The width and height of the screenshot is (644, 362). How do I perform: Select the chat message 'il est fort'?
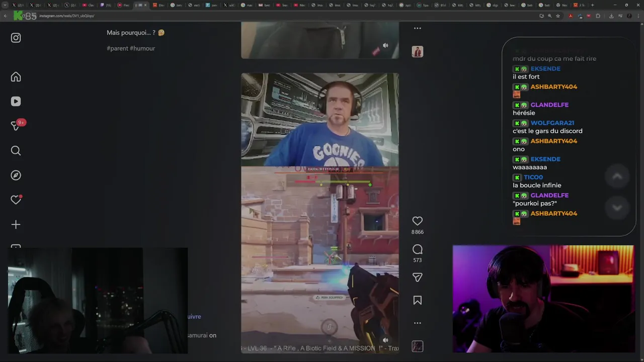coord(526,77)
